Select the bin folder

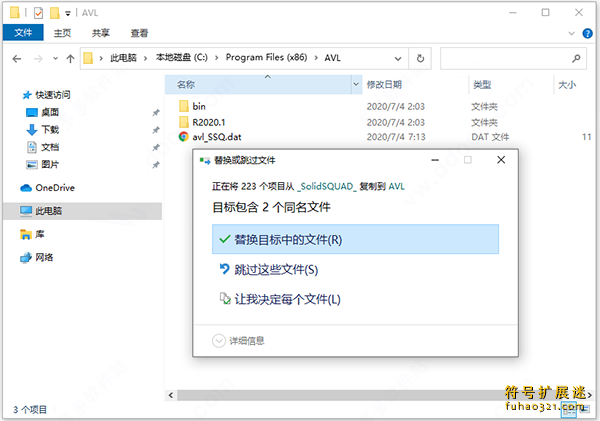(x=199, y=106)
